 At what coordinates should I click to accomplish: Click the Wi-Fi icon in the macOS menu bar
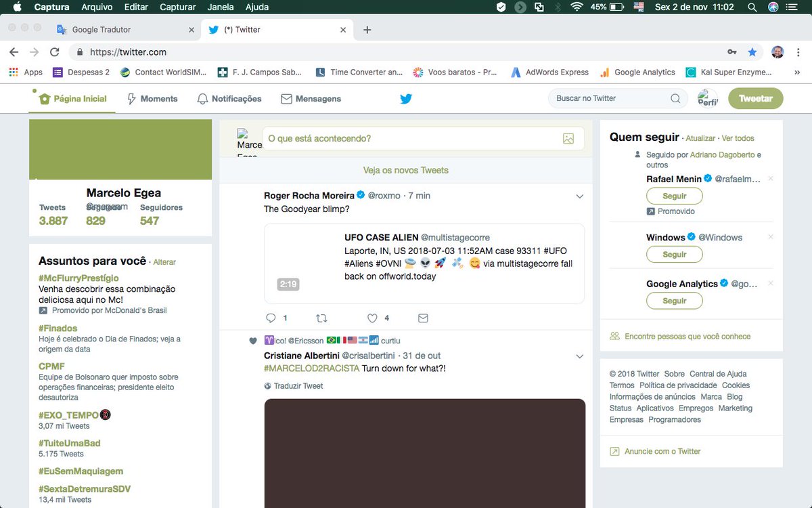577,7
